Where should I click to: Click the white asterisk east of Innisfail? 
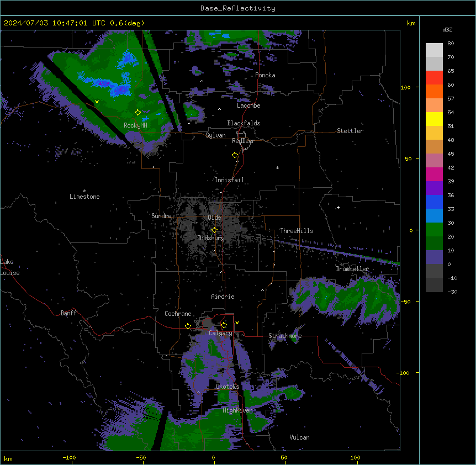pos(277,167)
